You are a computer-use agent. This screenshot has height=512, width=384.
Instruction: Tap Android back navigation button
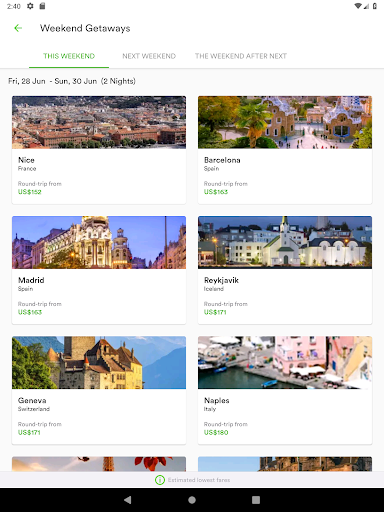[x=127, y=500]
